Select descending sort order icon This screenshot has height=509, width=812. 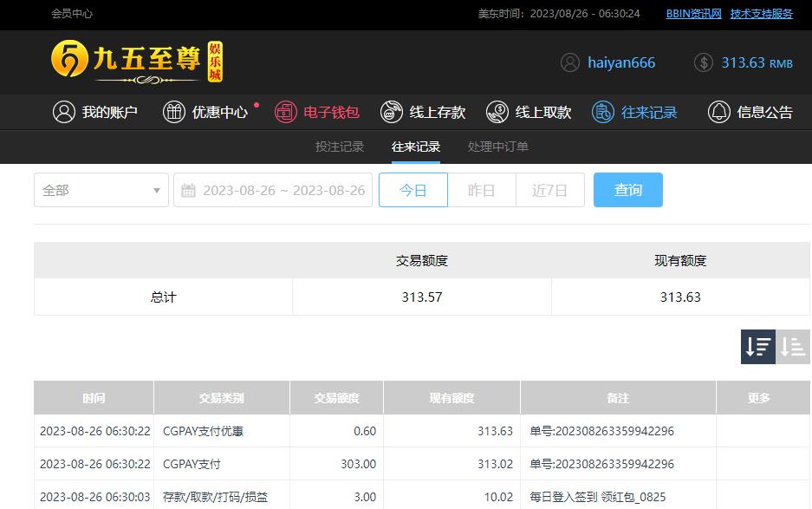tap(758, 347)
